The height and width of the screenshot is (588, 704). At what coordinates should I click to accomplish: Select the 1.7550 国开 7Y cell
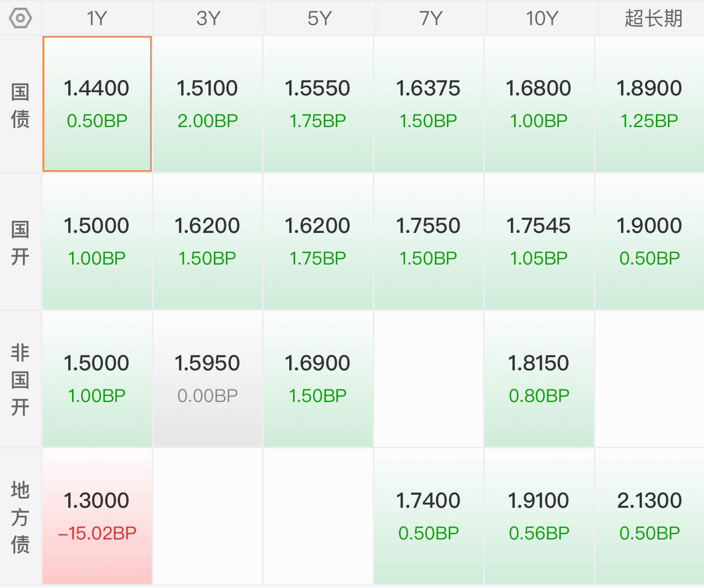pos(428,242)
